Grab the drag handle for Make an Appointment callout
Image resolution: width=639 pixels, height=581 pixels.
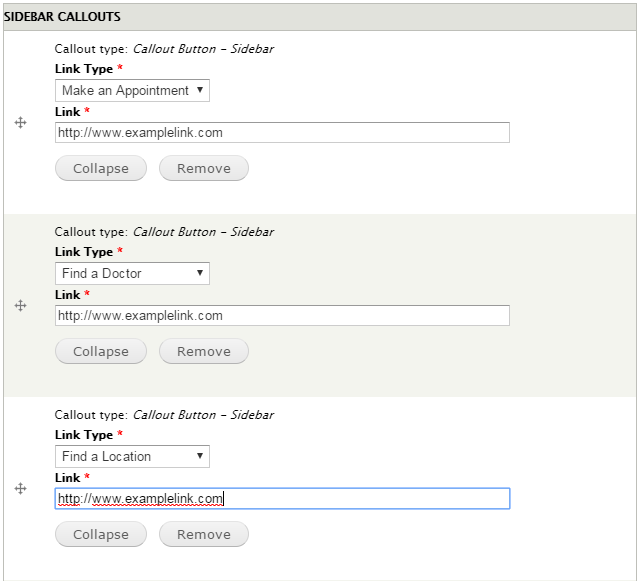pyautogui.click(x=20, y=122)
